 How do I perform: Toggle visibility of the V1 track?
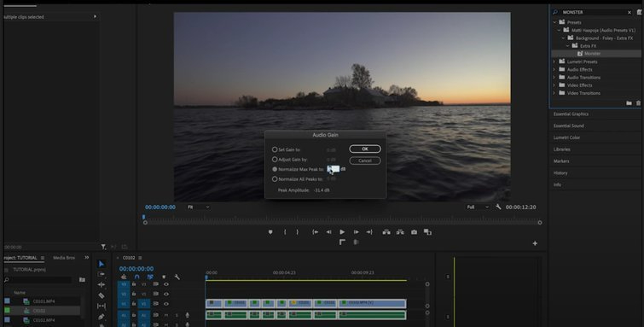coord(166,304)
